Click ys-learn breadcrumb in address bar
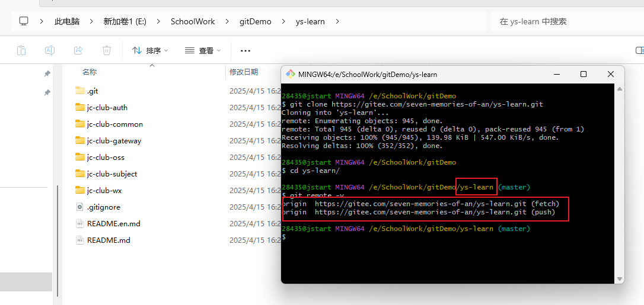 [x=310, y=21]
